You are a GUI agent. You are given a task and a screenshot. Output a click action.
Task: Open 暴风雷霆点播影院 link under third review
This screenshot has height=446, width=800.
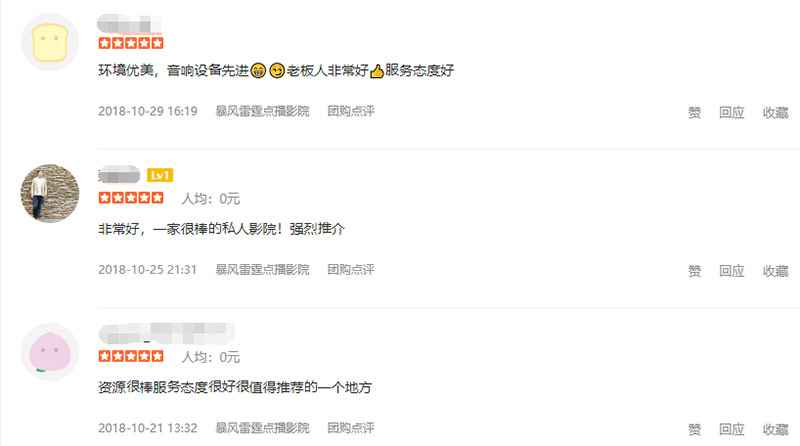tap(262, 428)
